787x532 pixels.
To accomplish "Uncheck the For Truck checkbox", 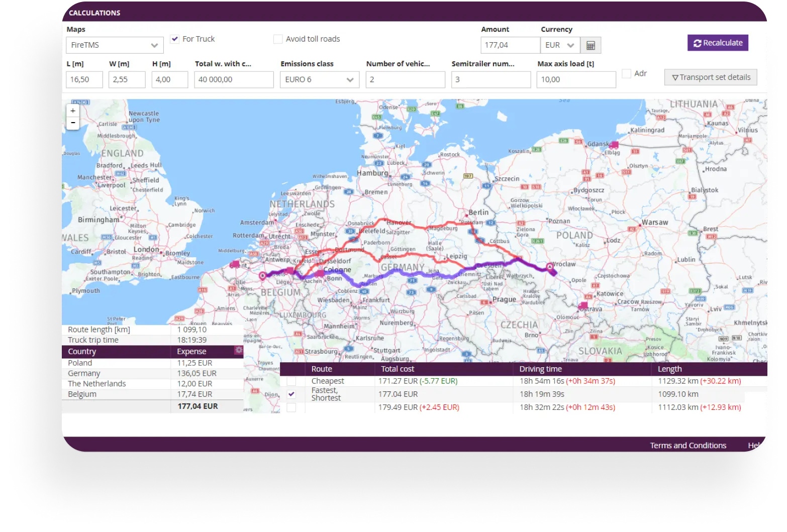I will pyautogui.click(x=175, y=39).
